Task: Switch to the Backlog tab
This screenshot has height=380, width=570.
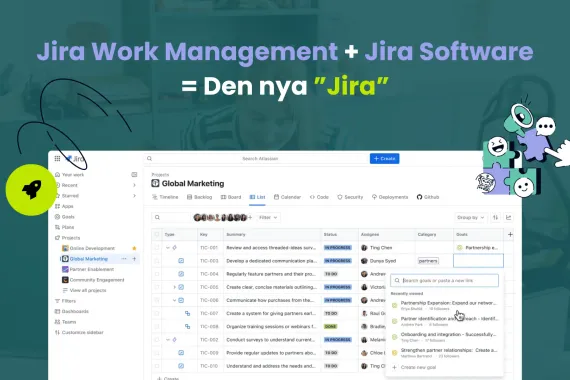Action: (x=199, y=197)
